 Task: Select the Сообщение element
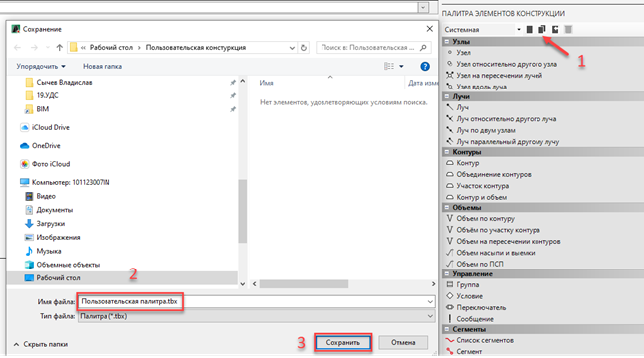coord(475,319)
